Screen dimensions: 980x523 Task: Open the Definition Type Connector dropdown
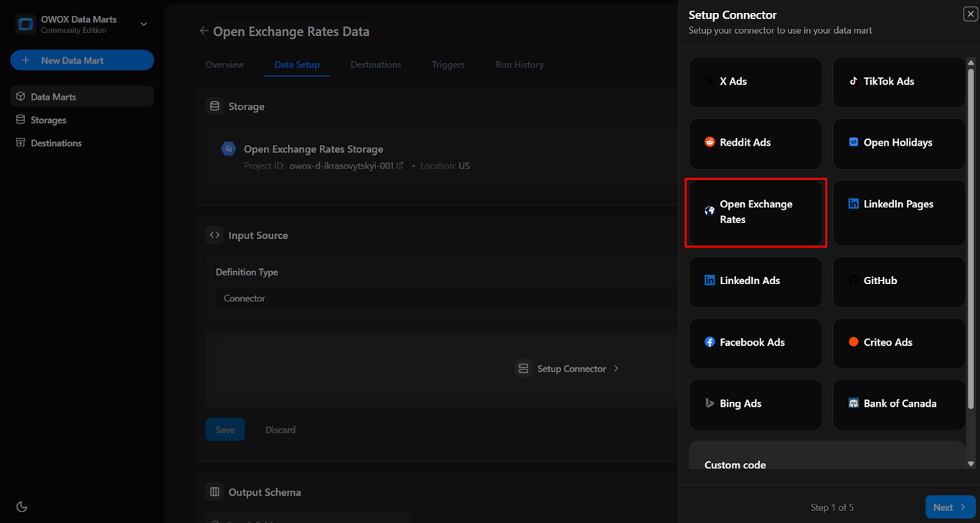click(447, 298)
